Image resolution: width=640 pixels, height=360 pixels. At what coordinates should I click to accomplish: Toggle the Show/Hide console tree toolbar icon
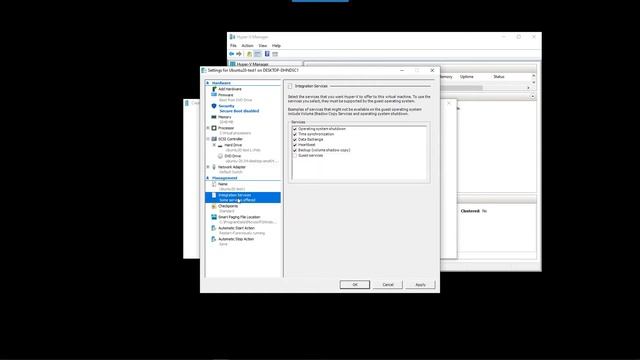(258, 54)
